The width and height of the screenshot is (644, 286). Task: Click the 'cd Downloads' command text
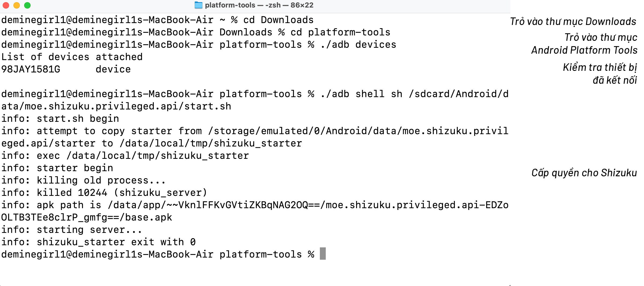(278, 20)
